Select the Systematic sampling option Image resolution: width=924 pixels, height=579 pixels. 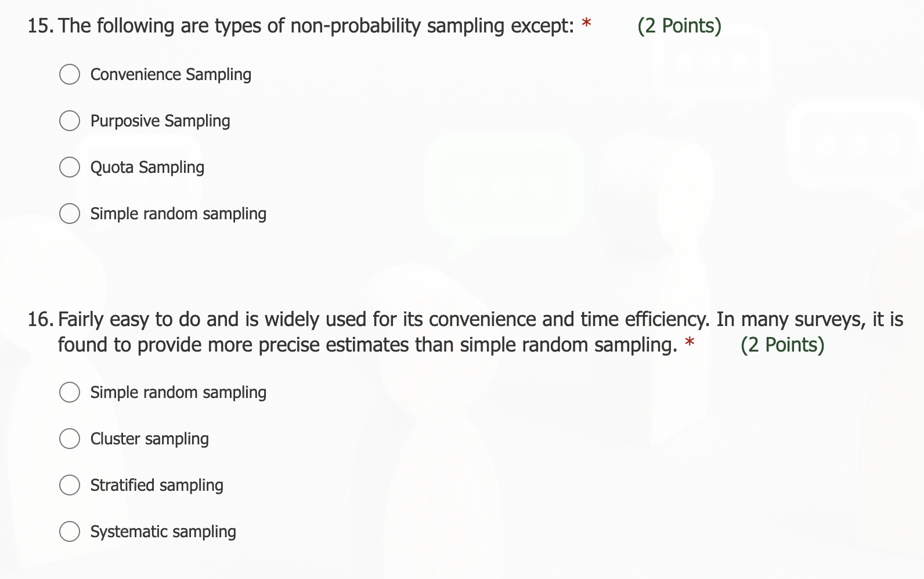click(70, 531)
